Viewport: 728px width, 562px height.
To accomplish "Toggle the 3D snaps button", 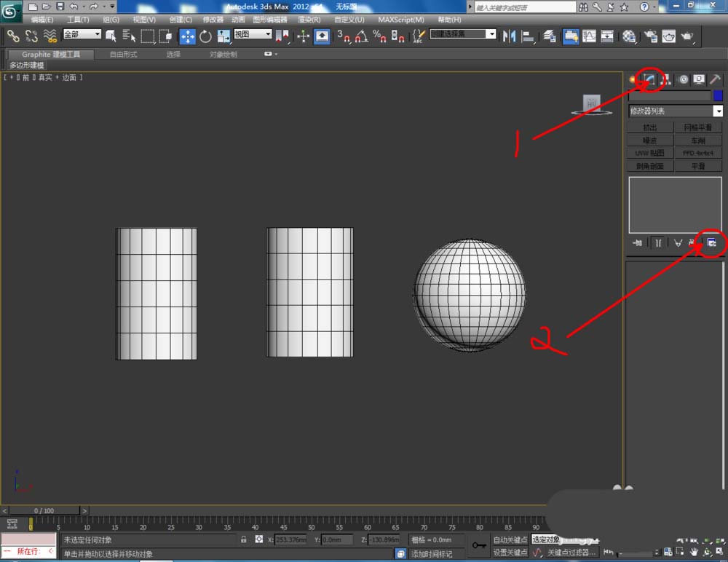I will point(344,36).
